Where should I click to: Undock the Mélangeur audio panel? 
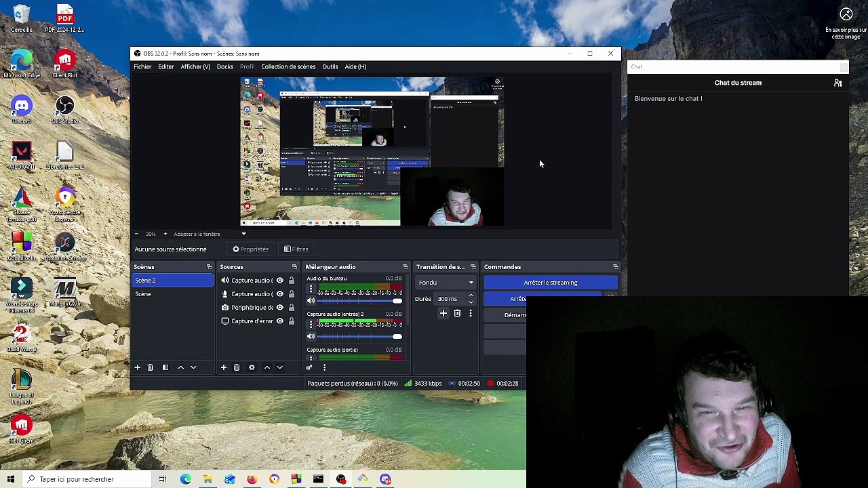coord(405,267)
